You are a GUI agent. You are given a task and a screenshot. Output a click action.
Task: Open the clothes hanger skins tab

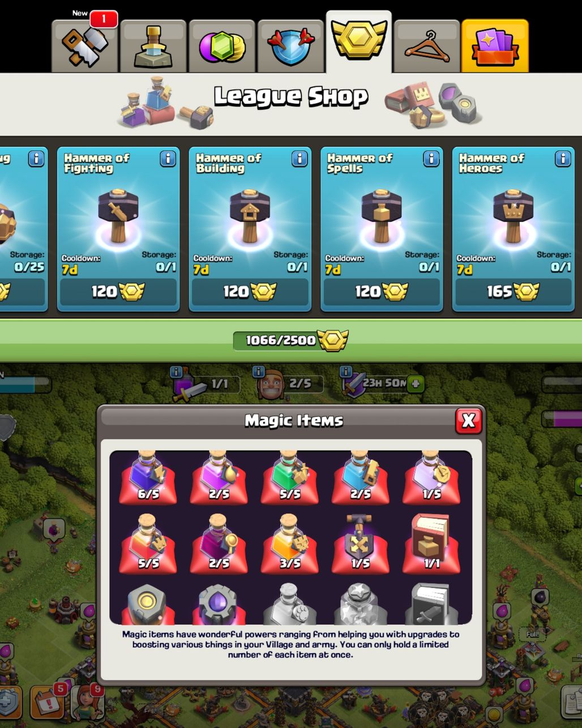tap(427, 46)
